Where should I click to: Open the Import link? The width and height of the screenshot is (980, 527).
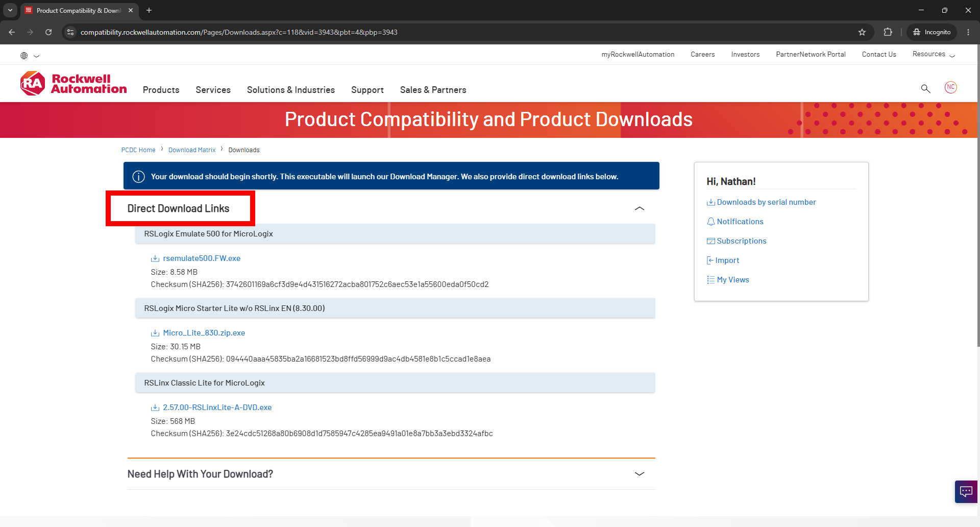point(727,260)
